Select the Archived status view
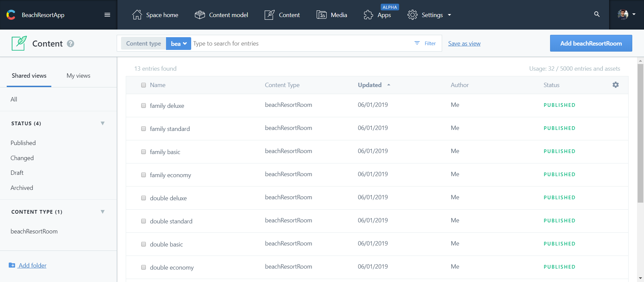 coord(22,188)
